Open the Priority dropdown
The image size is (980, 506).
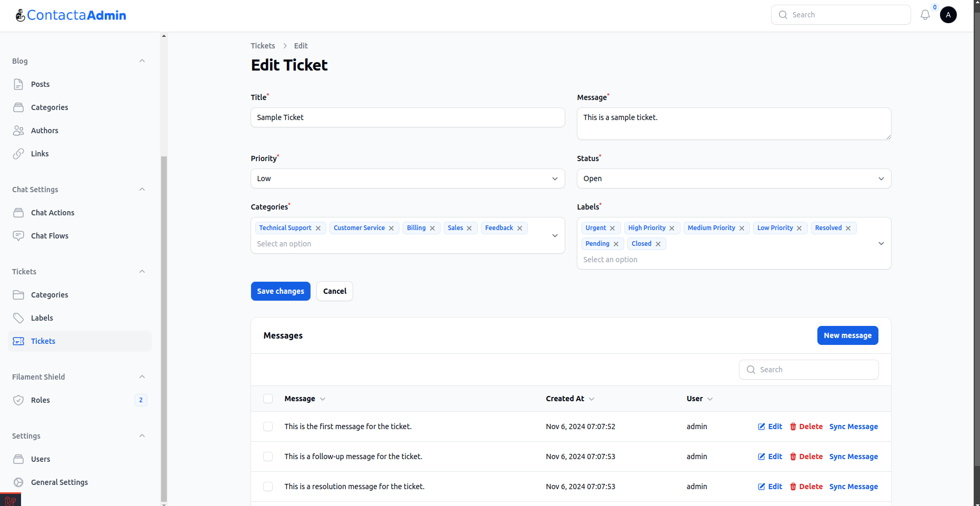407,178
